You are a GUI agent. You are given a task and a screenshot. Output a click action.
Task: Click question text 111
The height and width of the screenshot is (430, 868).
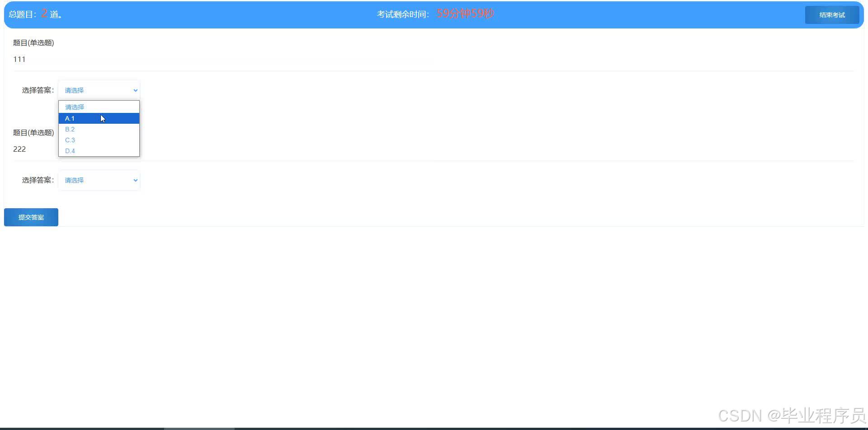[19, 59]
